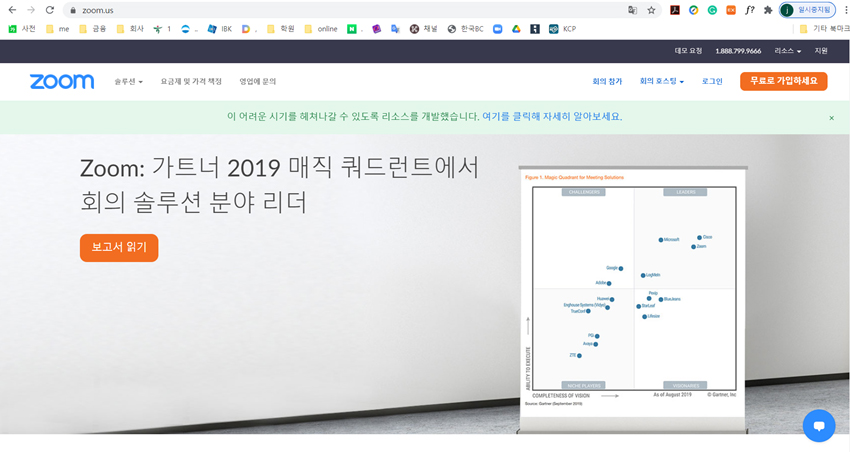
Task: Click the phone number 1.888.799.9666
Action: click(738, 51)
